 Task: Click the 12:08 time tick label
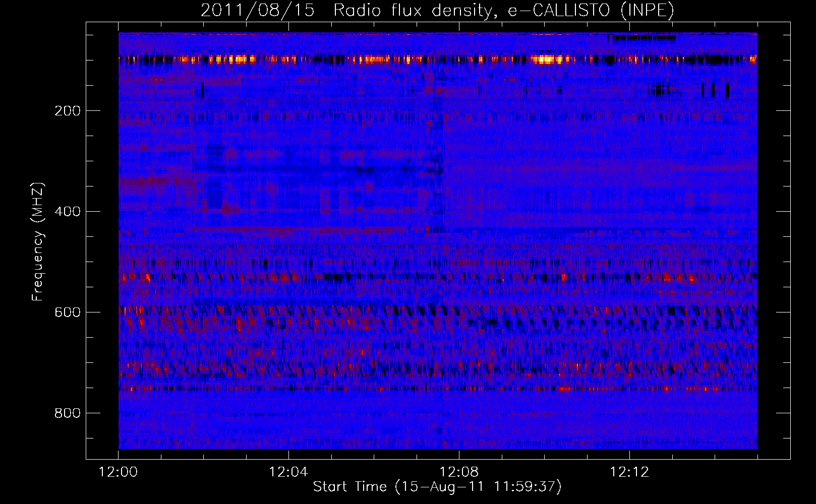[x=459, y=472]
